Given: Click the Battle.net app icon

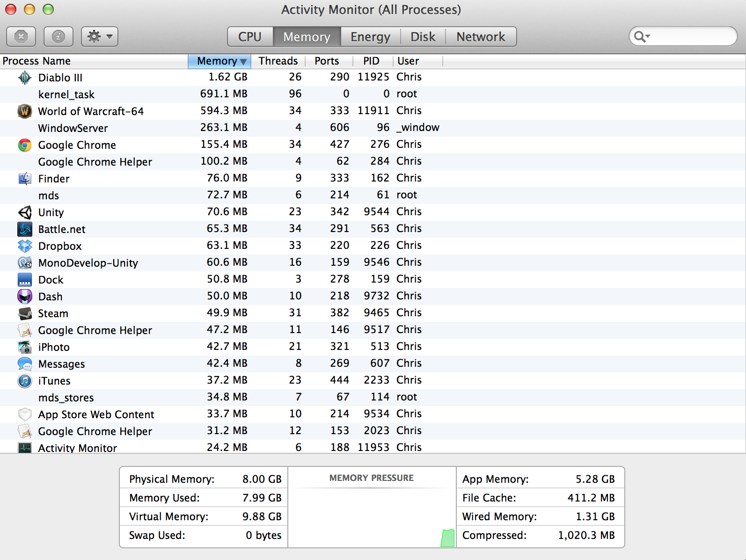Looking at the screenshot, I should [25, 229].
